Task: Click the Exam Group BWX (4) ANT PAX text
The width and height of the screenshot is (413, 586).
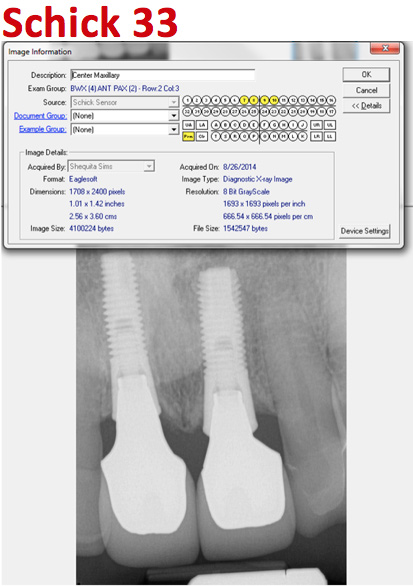Action: (125, 89)
